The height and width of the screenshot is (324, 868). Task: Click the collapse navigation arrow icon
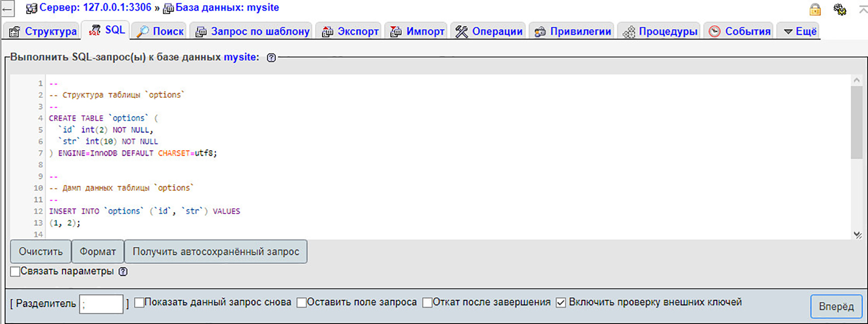7,9
